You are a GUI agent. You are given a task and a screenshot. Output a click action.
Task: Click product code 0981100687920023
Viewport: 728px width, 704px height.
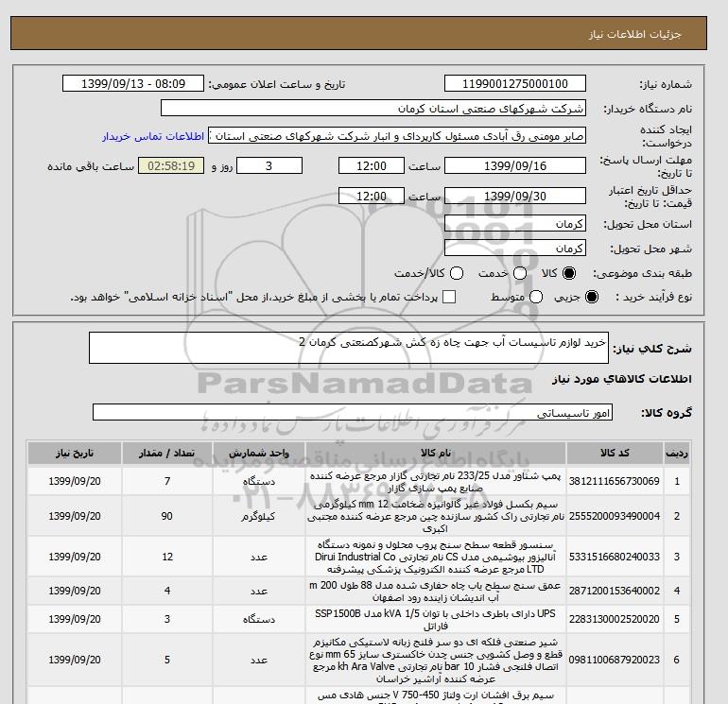click(615, 660)
